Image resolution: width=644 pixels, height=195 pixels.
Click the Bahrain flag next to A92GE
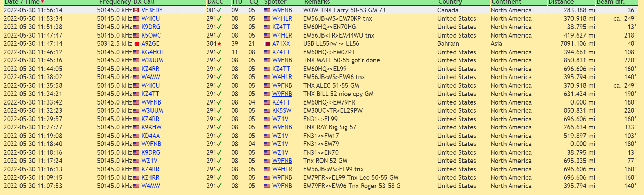click(x=136, y=44)
